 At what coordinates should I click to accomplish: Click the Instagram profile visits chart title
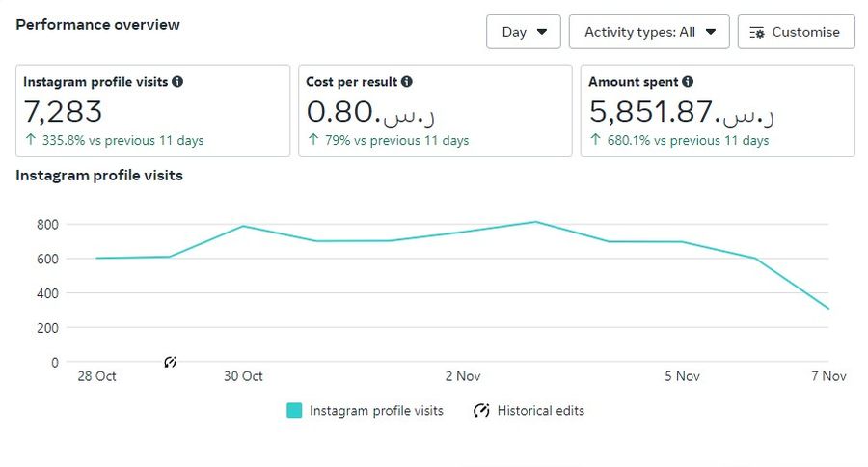click(99, 175)
